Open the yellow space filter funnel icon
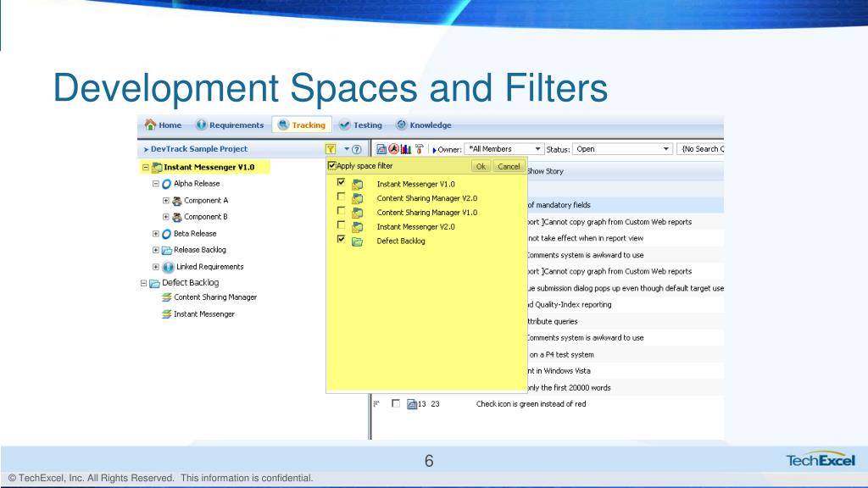Screen dimensions: 868x488 pyautogui.click(x=331, y=149)
